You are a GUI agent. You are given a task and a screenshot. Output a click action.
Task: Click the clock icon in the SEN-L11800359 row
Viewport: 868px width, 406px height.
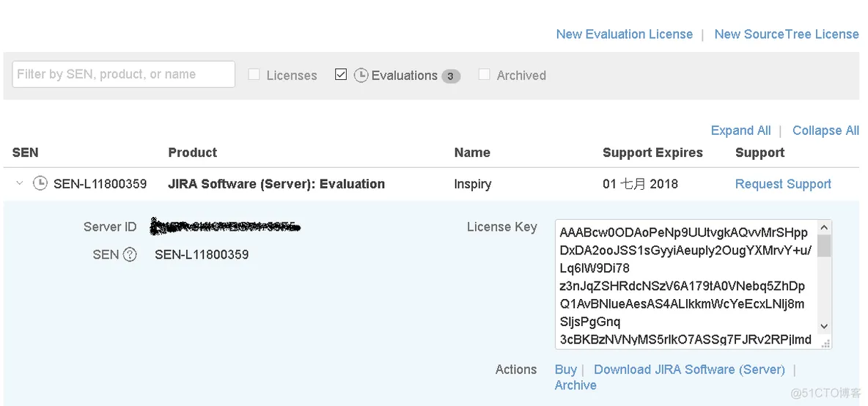point(40,184)
